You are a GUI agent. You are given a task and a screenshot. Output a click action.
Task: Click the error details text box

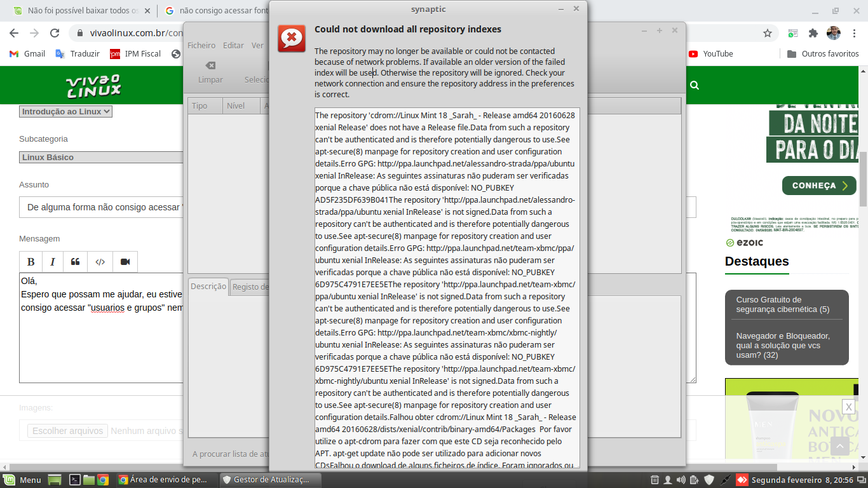[x=447, y=288]
